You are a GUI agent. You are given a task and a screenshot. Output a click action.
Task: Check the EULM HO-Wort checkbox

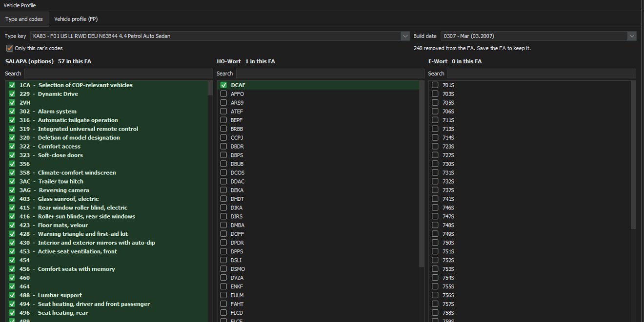click(223, 296)
